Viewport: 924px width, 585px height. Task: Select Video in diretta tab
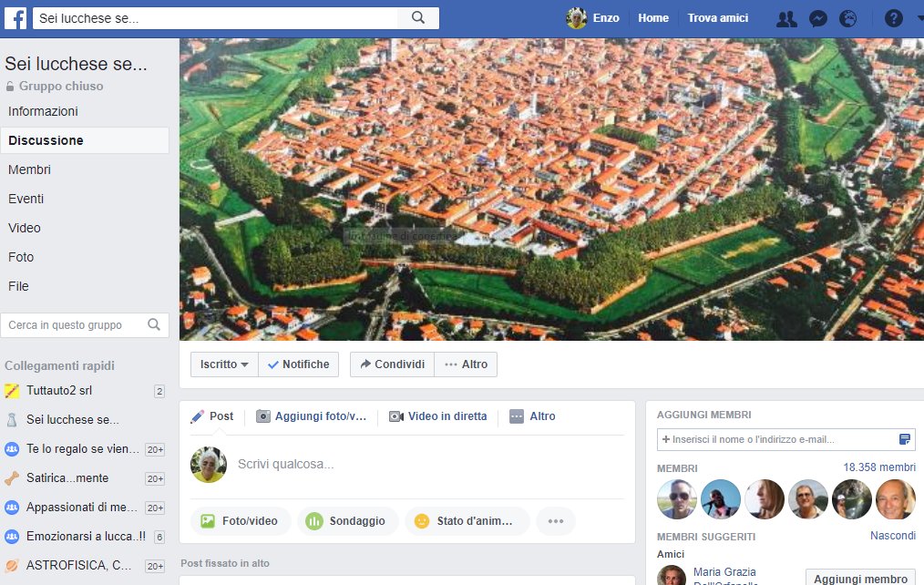pyautogui.click(x=437, y=416)
